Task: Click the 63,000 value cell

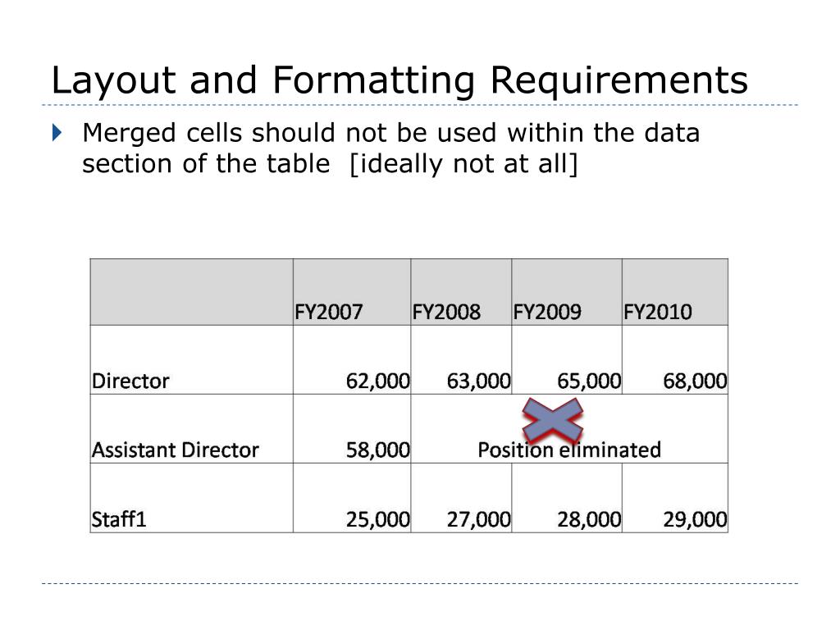Action: click(461, 360)
